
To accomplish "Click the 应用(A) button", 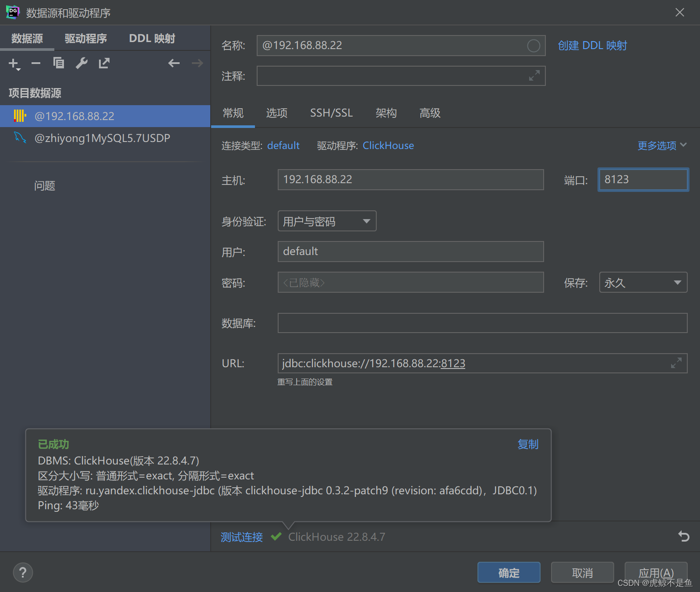I will pyautogui.click(x=656, y=573).
